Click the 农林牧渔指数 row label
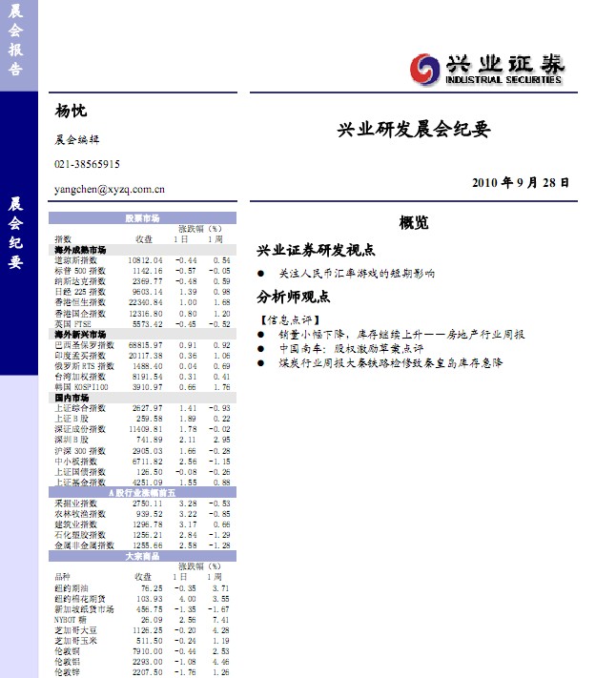This screenshot has height=678, width=616. 80,514
